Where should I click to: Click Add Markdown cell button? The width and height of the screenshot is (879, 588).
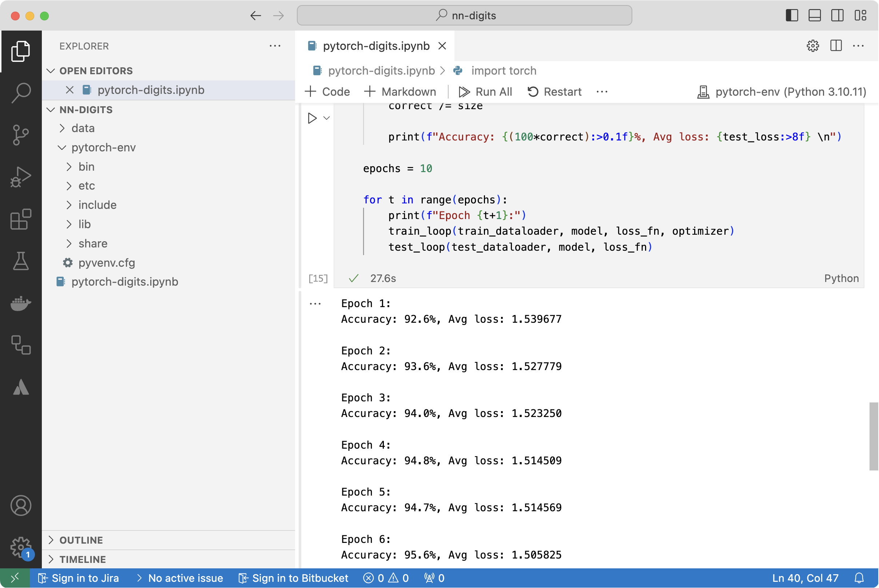pos(400,92)
